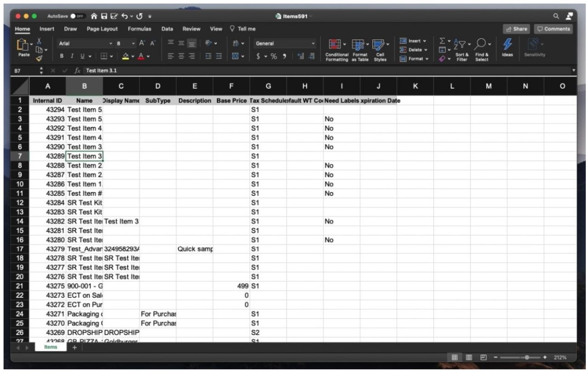Image resolution: width=588 pixels, height=372 pixels.
Task: Open the Insert cells dropdown
Action: point(413,41)
